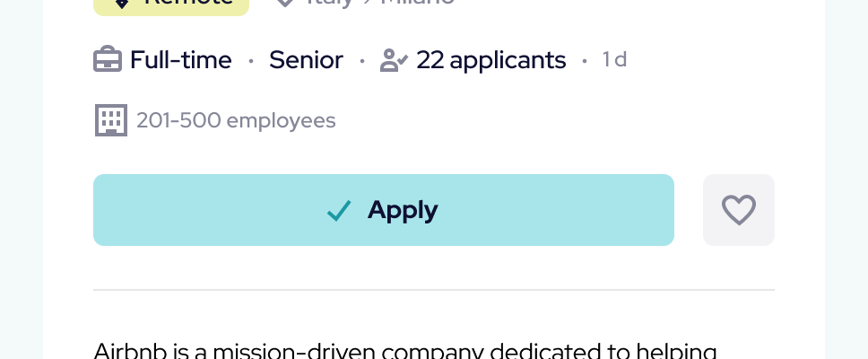The image size is (868, 359).
Task: Click the Apply button
Action: point(383,210)
